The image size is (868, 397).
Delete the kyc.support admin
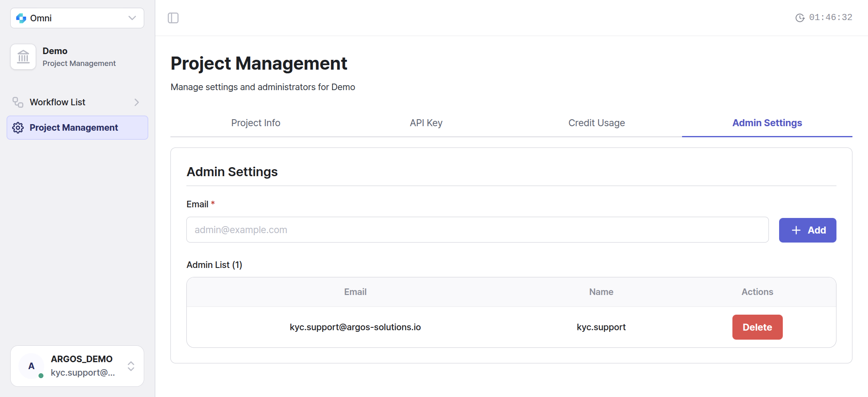(757, 327)
